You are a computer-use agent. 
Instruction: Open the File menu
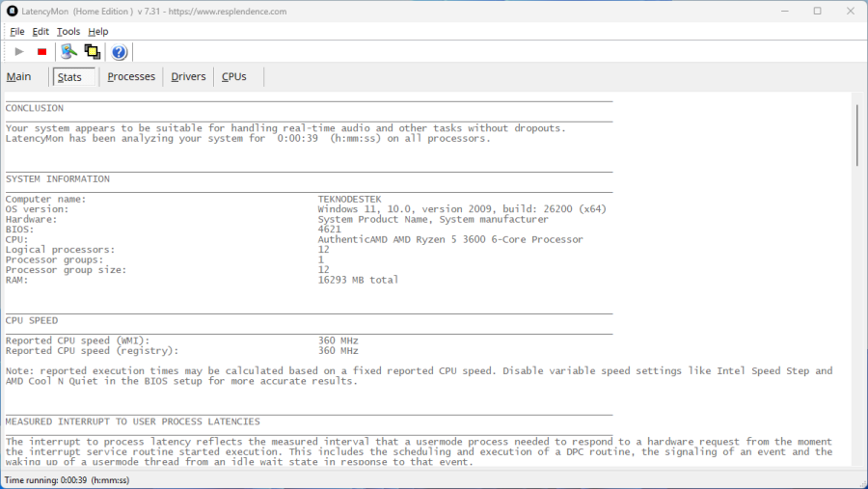17,31
